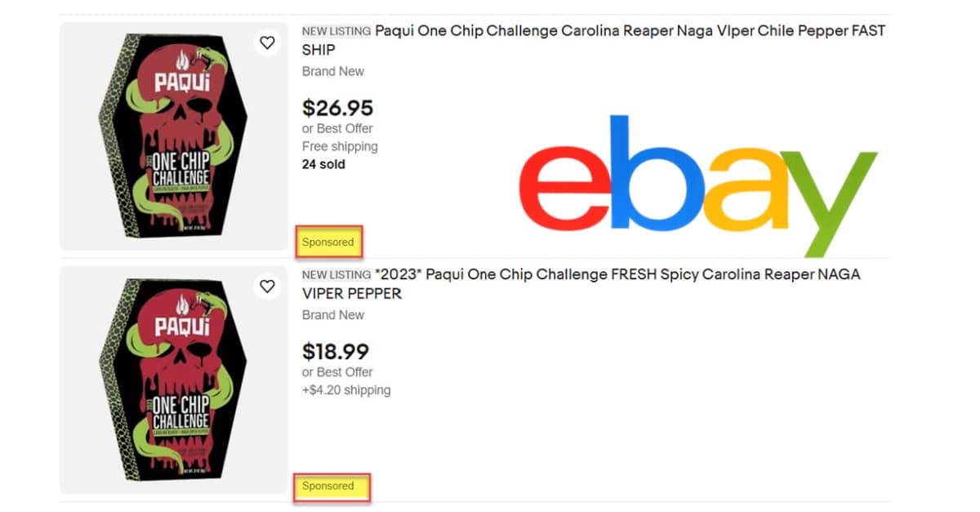The width and height of the screenshot is (980, 512).
Task: Click the NEW LISTING badge on the *2023* item
Action: point(336,274)
